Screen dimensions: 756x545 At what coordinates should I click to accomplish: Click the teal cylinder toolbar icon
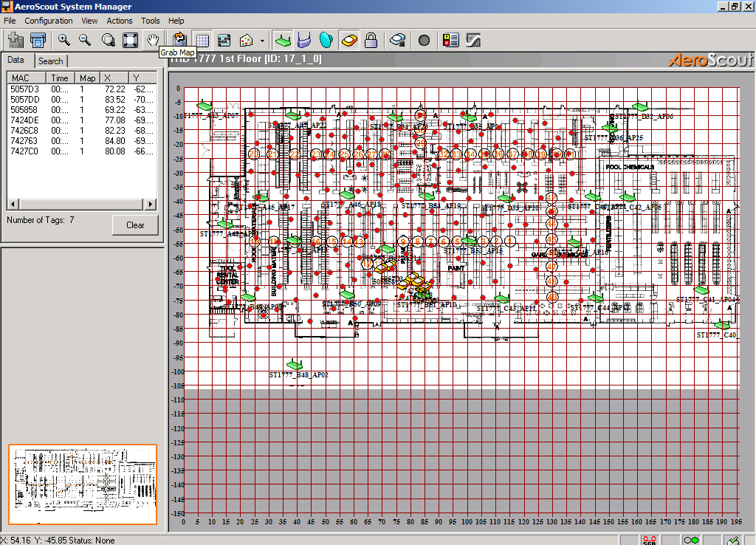coord(326,40)
